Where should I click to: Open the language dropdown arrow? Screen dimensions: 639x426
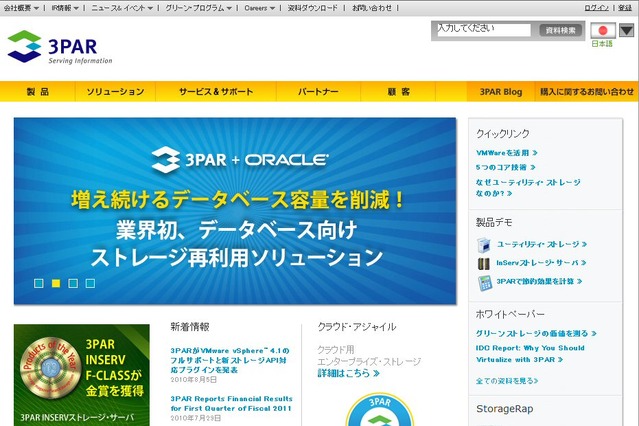pyautogui.click(x=626, y=30)
